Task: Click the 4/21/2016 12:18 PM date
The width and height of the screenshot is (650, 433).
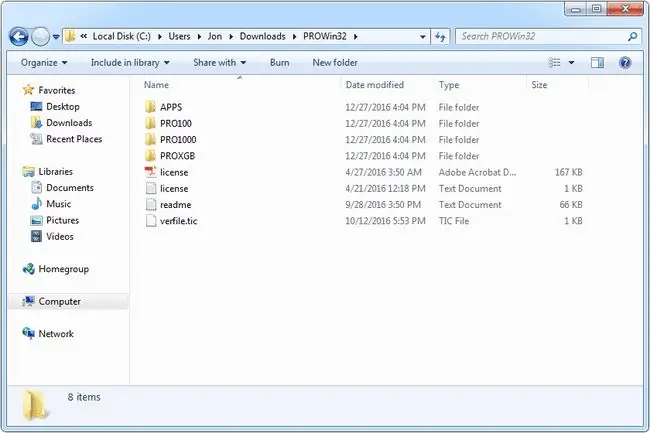Action: 385,189
